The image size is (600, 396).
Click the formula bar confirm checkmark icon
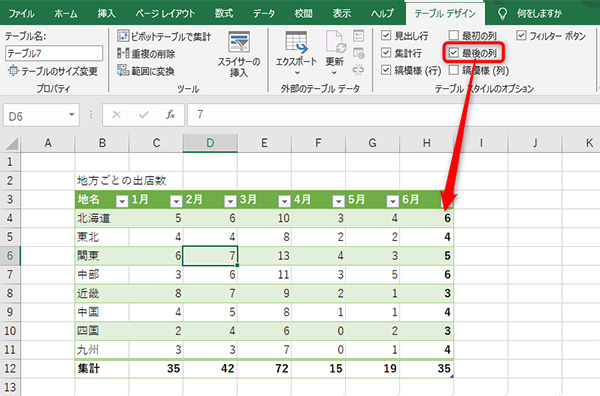pyautogui.click(x=144, y=115)
